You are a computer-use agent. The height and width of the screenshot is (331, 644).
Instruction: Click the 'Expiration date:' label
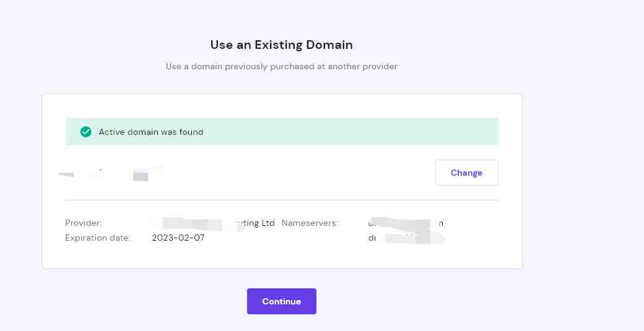pos(98,238)
